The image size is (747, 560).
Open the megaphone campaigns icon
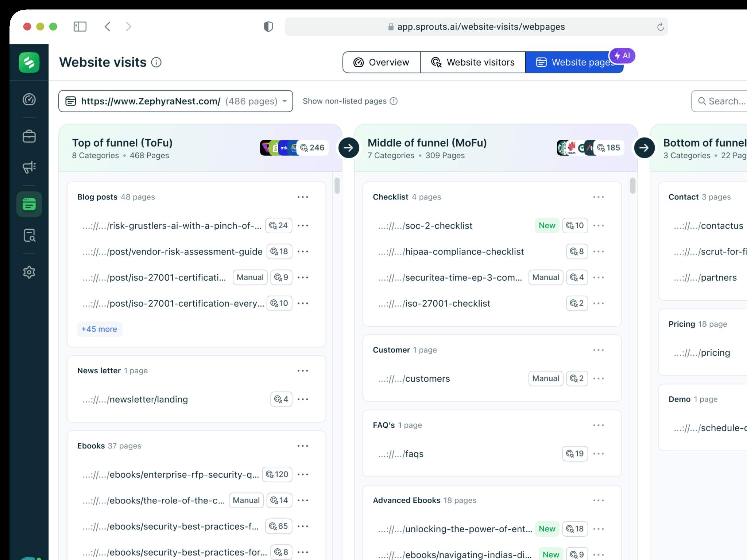tap(29, 167)
